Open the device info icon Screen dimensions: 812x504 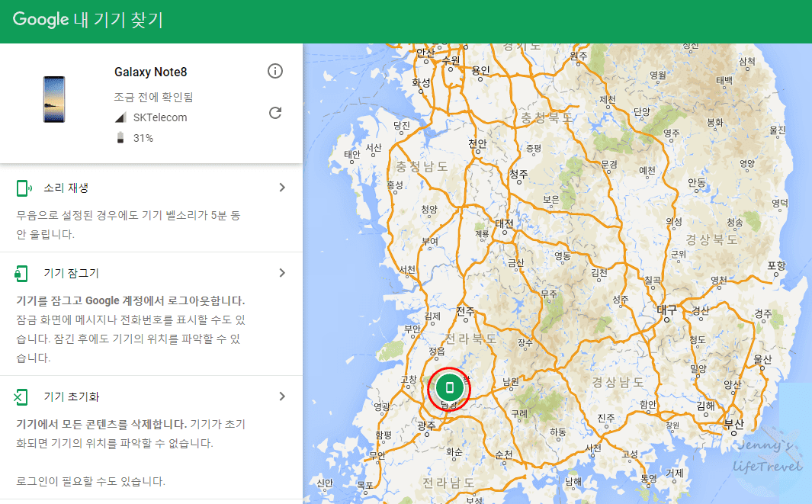pyautogui.click(x=275, y=71)
